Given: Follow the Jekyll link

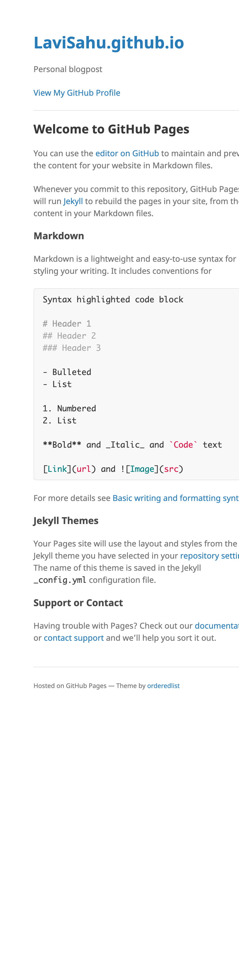Looking at the screenshot, I should pyautogui.click(x=73, y=201).
